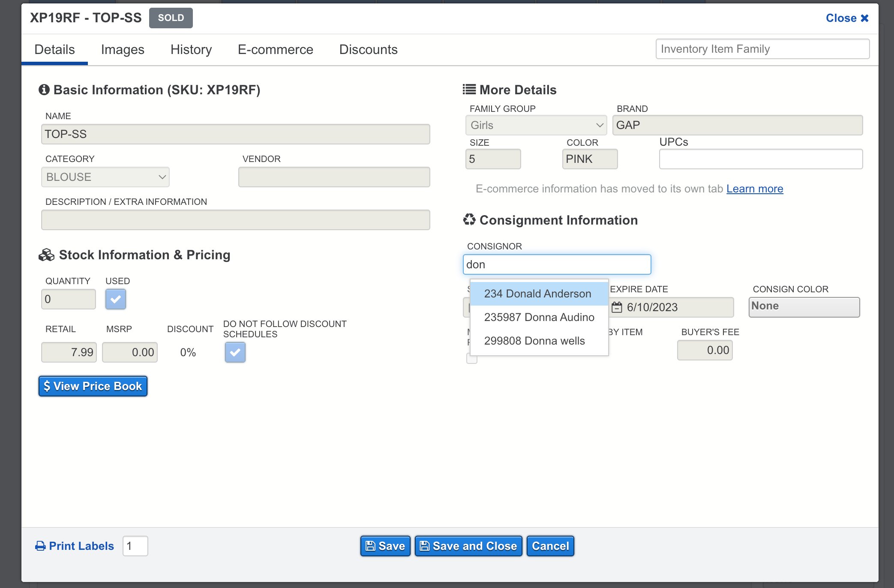Open the E-commerce tab
The width and height of the screenshot is (894, 588).
275,50
